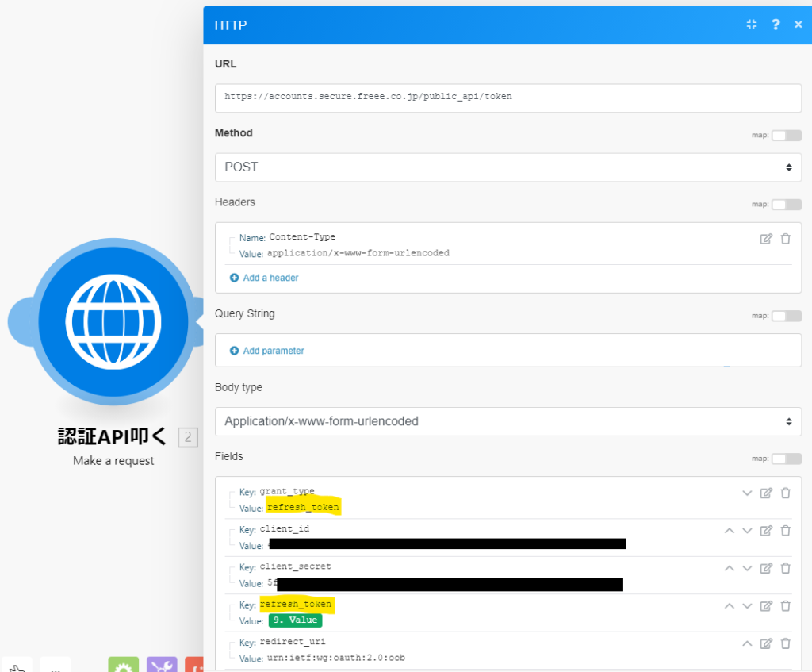Click the URL input field
Image resolution: width=812 pixels, height=672 pixels.
point(508,98)
